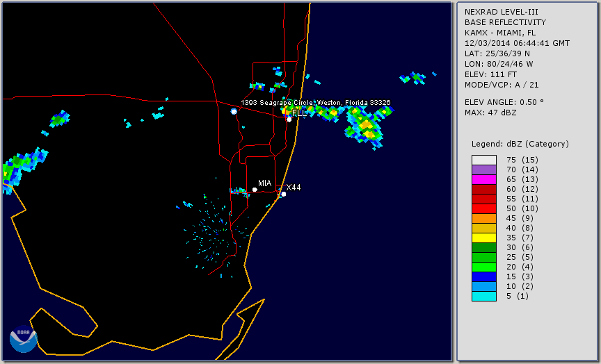Click the FLL map label

click(299, 113)
